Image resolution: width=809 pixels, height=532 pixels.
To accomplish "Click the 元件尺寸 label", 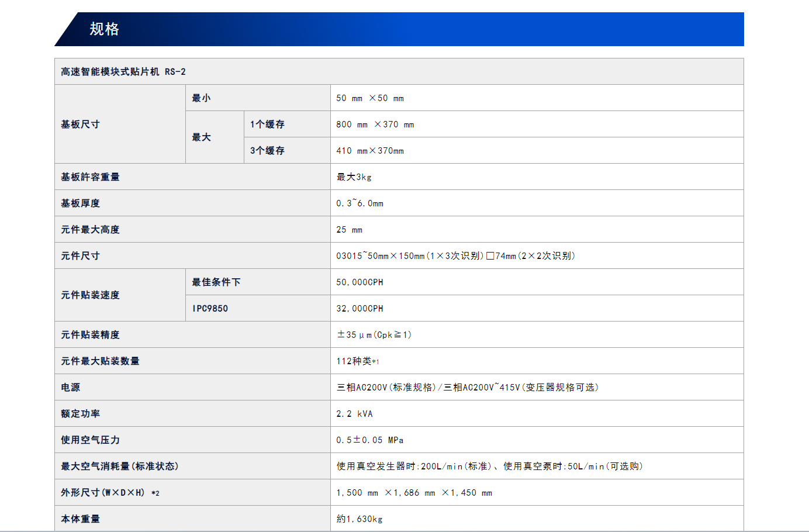I will (80, 256).
